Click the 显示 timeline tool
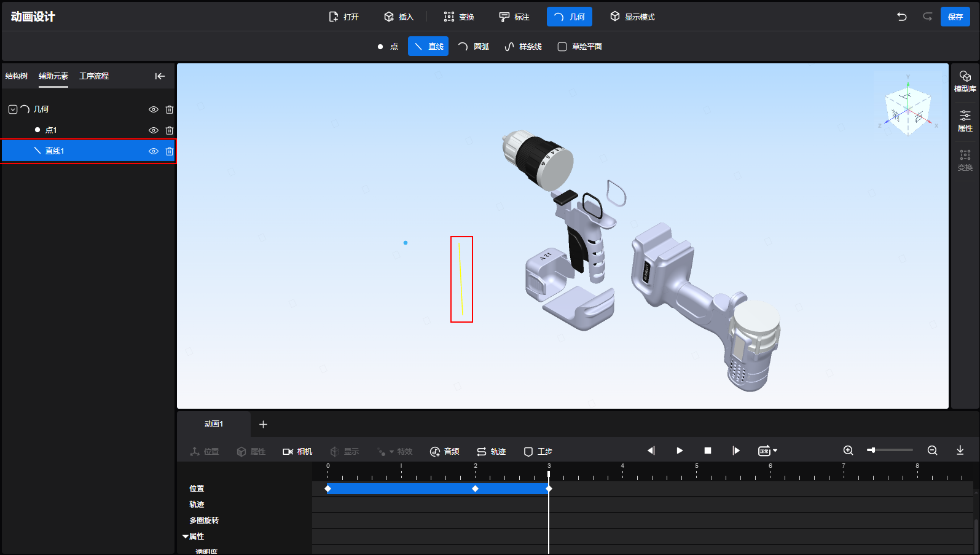The width and height of the screenshot is (980, 555). pos(345,452)
